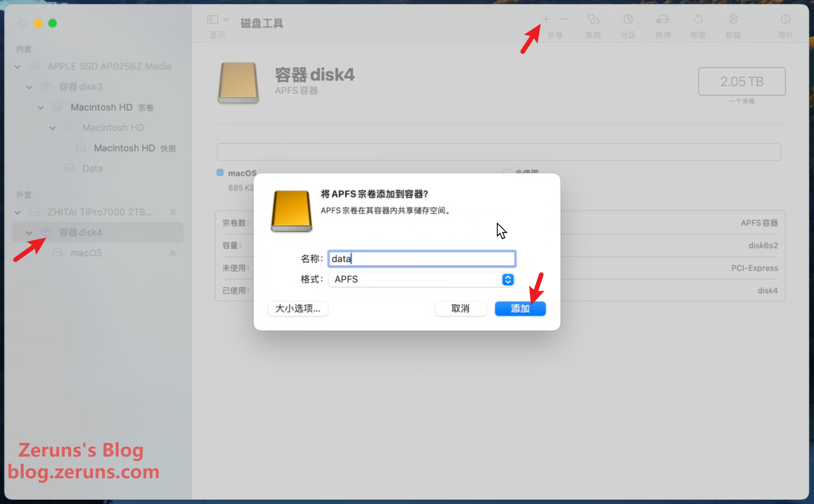Click the Restore (恢复) toolbar icon
Viewport: 814px width, 504px height.
click(698, 20)
